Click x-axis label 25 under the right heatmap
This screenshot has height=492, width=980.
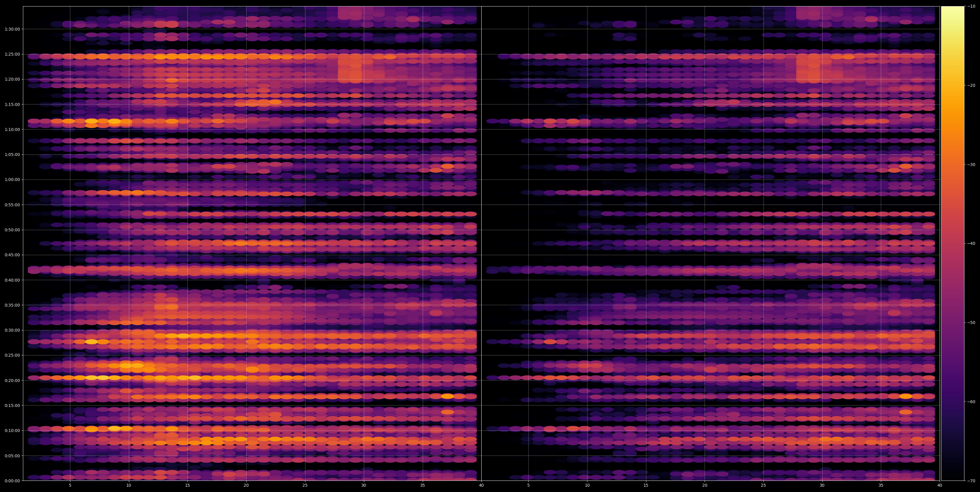point(763,486)
